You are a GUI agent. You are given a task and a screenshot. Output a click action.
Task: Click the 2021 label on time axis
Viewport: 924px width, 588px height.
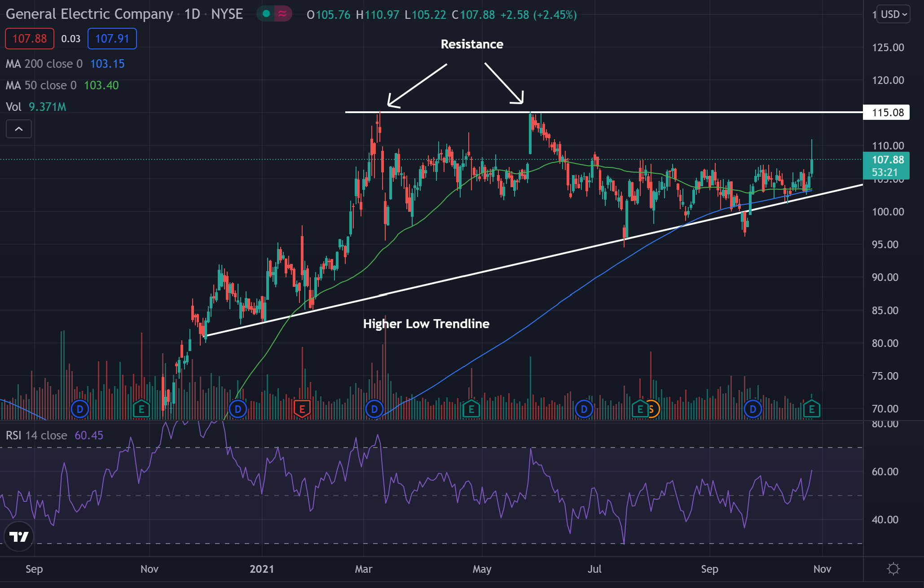pyautogui.click(x=262, y=569)
